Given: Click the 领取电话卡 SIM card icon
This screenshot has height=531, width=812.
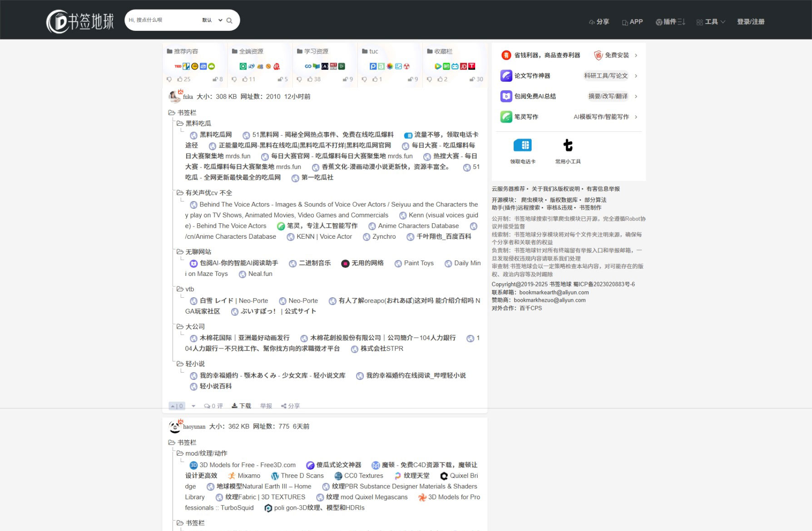Looking at the screenshot, I should coord(523,145).
